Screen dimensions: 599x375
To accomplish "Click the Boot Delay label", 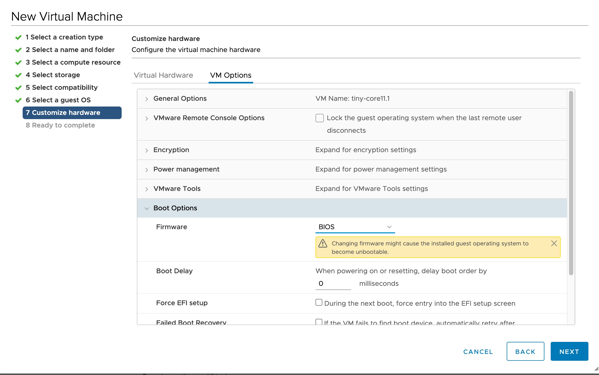I will 174,271.
